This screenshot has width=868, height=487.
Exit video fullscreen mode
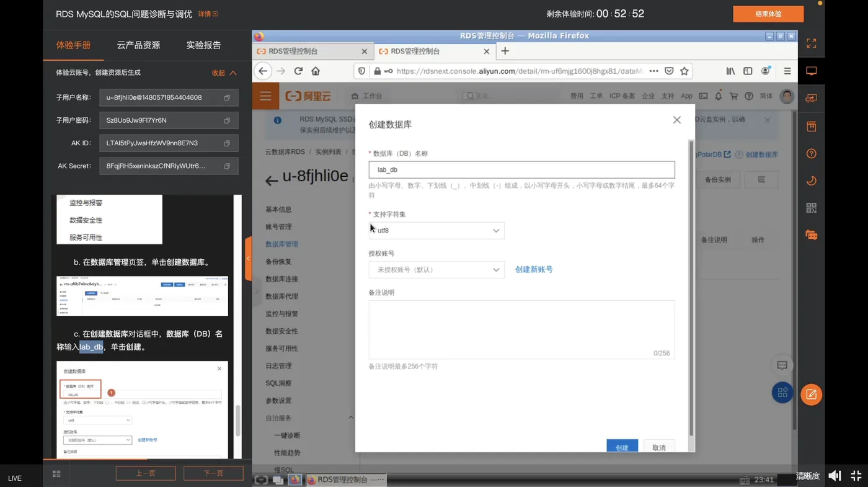tap(856, 476)
